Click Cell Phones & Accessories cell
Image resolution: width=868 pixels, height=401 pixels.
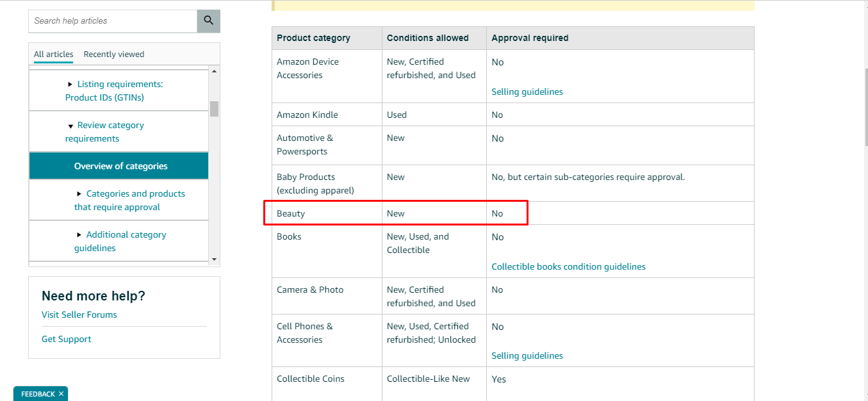pos(327,341)
